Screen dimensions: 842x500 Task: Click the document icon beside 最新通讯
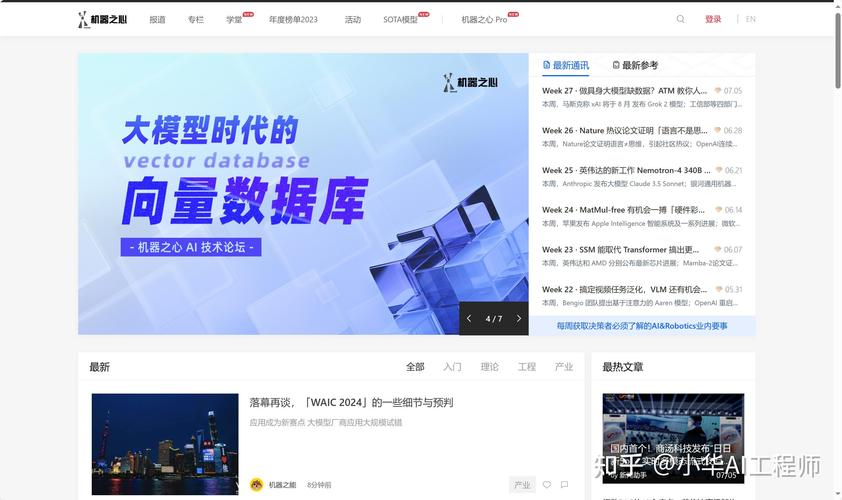(546, 65)
